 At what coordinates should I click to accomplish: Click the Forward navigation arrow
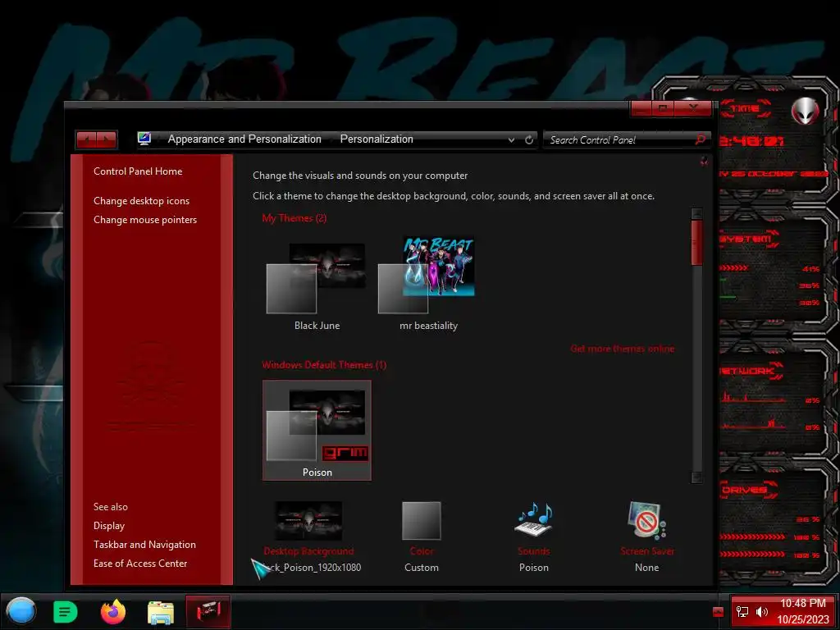107,139
